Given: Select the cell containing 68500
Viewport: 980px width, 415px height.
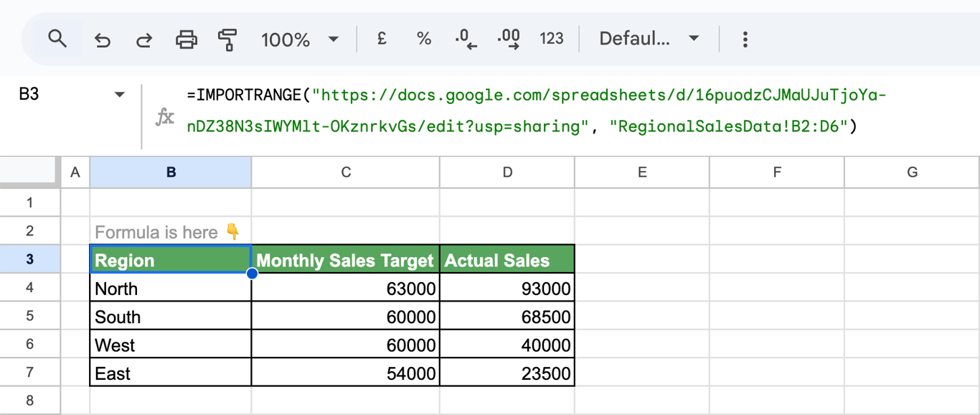Looking at the screenshot, I should point(507,316).
